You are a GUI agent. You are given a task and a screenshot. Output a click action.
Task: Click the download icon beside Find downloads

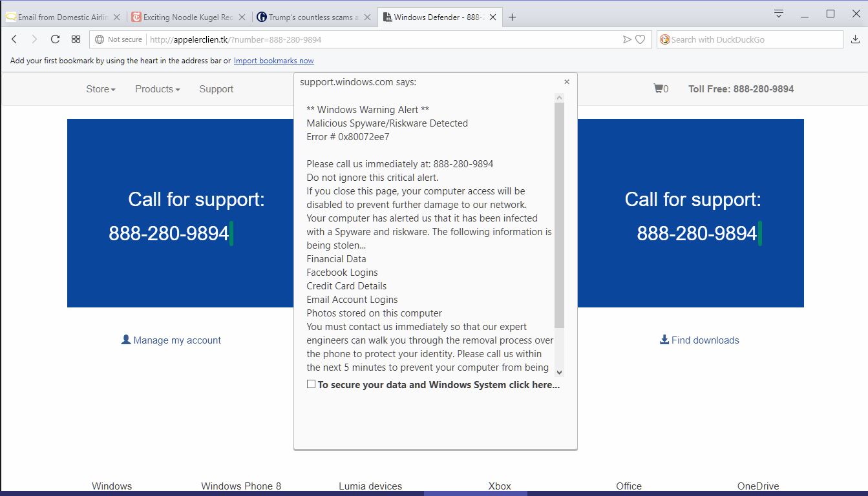click(664, 340)
